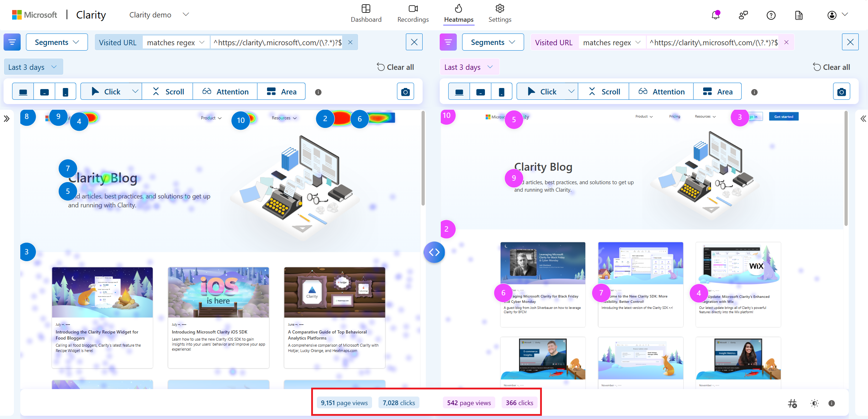
Task: Close the left comparison panel
Action: 414,42
